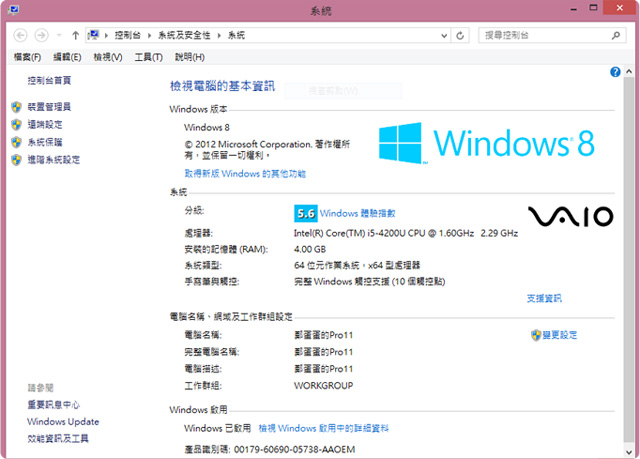Screen dimensions: 640x459
Task: Click the magnifier search icon
Action: click(x=616, y=35)
